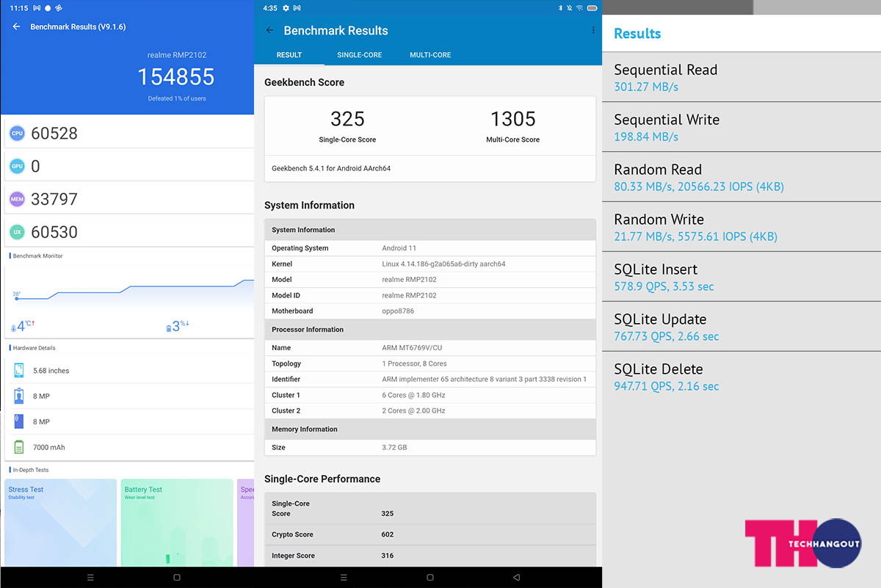Tap the battery icon beside 7000 mAh
Viewport: 881px width, 588px height.
[x=19, y=447]
